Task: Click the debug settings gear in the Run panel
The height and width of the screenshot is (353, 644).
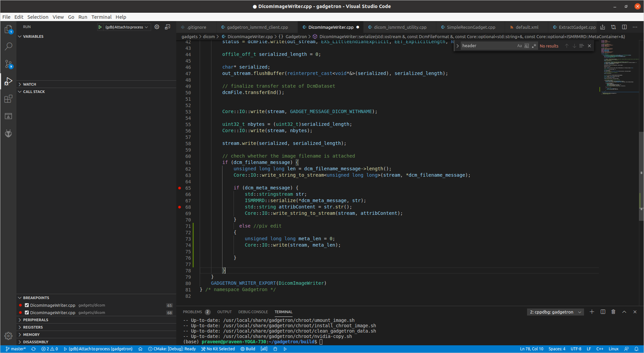Action: [x=157, y=27]
